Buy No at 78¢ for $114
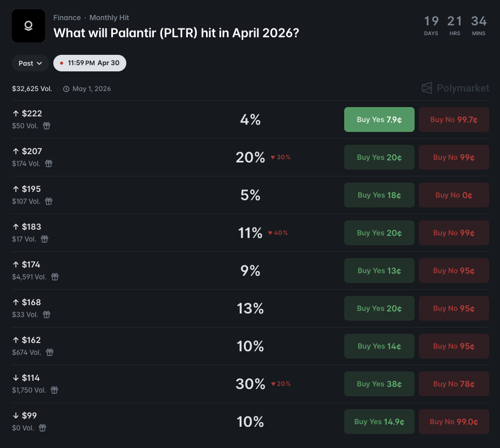 (x=453, y=384)
